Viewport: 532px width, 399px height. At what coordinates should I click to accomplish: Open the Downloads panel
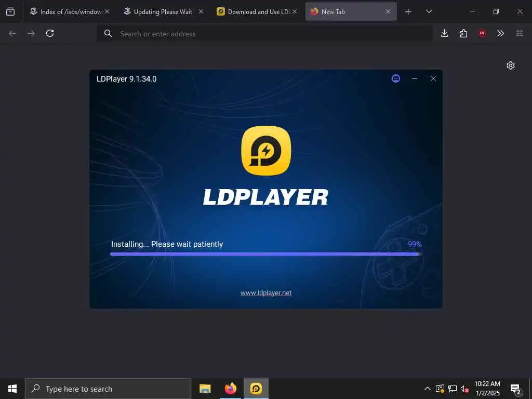click(445, 33)
